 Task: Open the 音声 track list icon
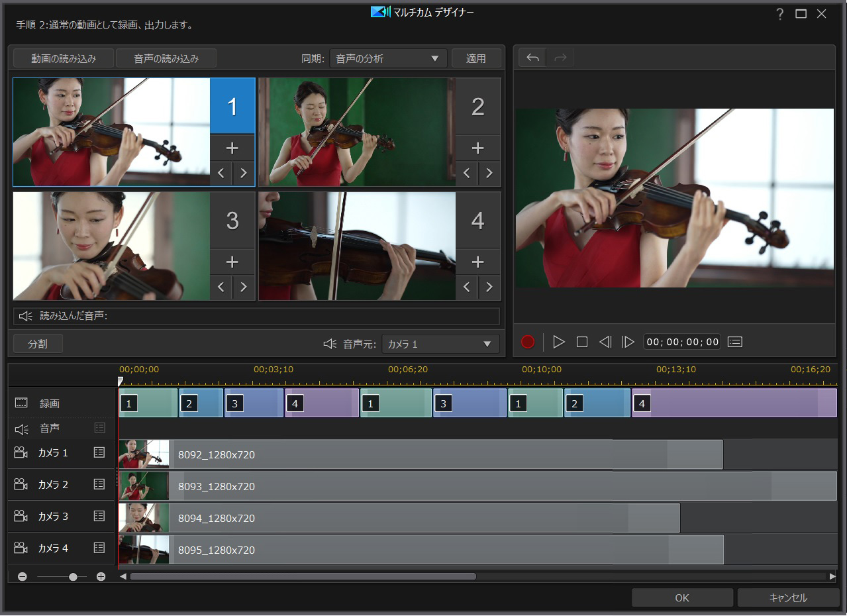100,428
